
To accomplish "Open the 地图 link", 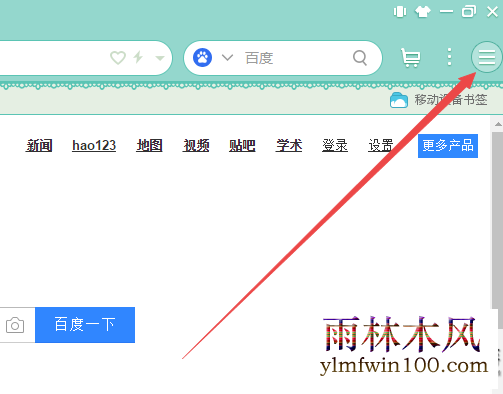I will 149,146.
